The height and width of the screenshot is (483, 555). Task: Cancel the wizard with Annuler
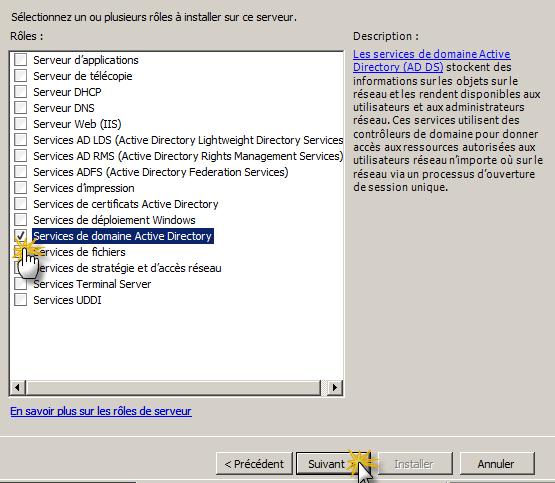pos(497,464)
